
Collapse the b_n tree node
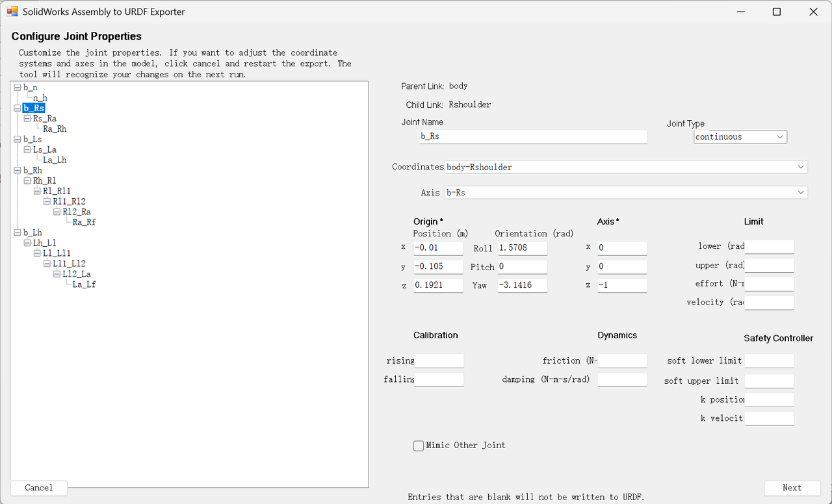point(17,88)
